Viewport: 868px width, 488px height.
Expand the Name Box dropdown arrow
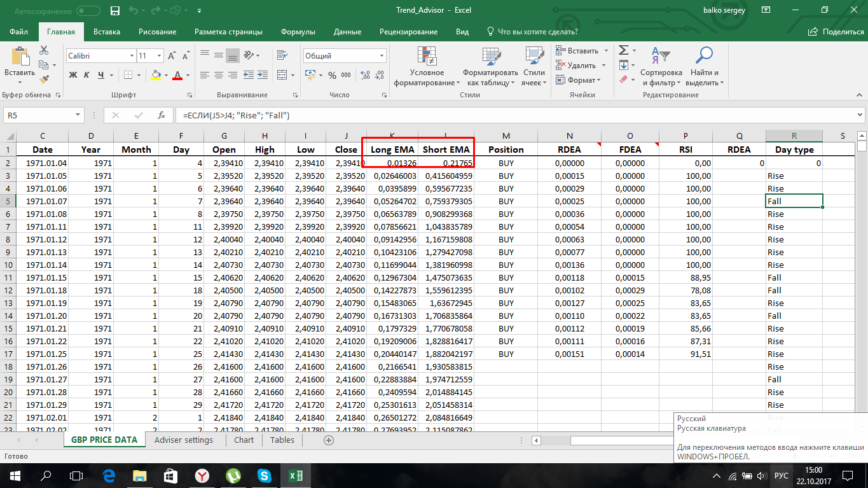tap(78, 116)
